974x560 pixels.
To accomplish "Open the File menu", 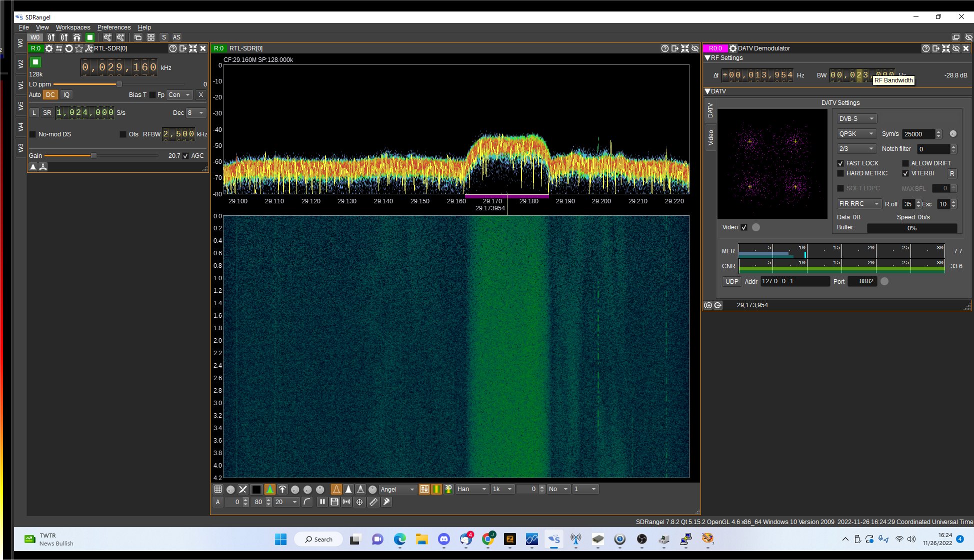I will [x=23, y=27].
